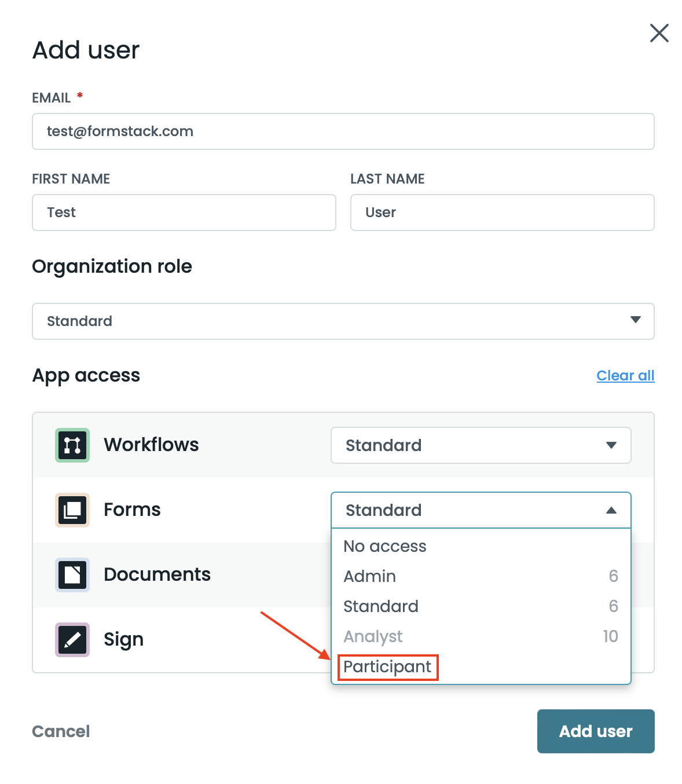This screenshot has height=784, width=682.
Task: Select Participant from Forms access list
Action: [x=387, y=667]
